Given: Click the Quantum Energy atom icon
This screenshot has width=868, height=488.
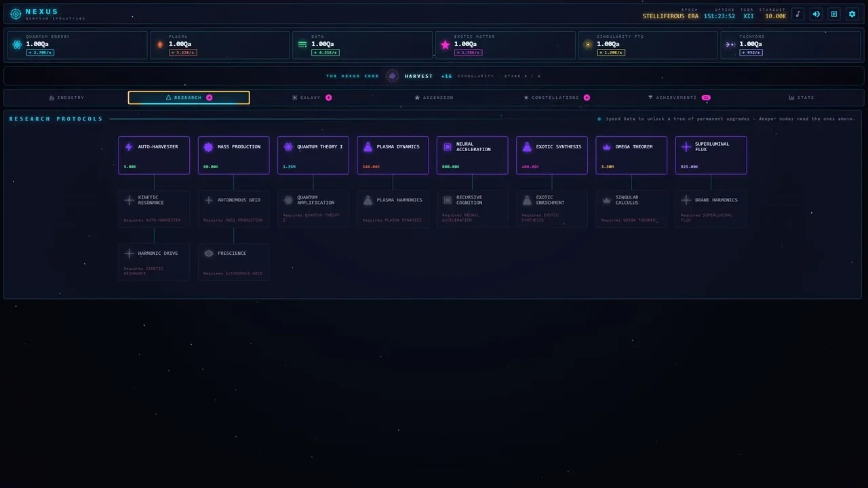Looking at the screenshot, I should (17, 45).
